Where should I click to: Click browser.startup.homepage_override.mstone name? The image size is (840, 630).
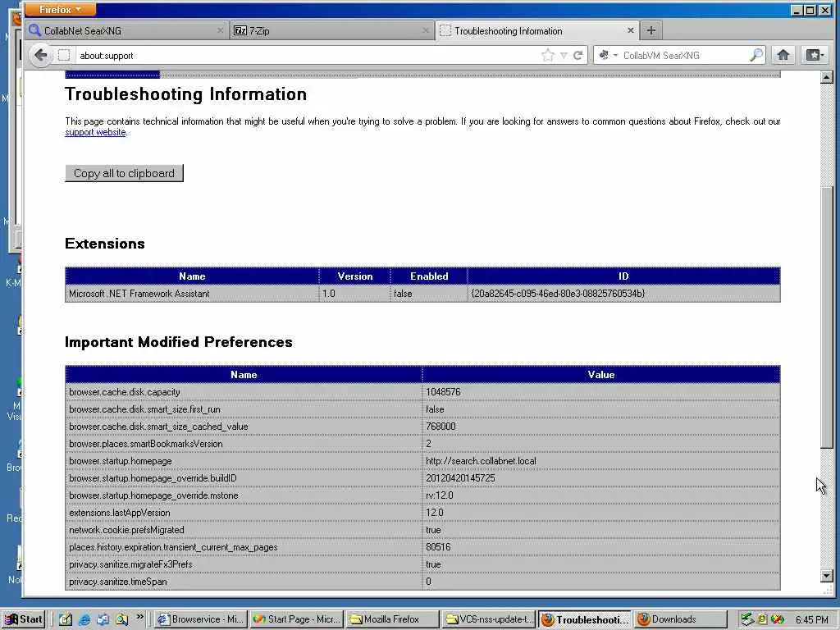tap(153, 495)
